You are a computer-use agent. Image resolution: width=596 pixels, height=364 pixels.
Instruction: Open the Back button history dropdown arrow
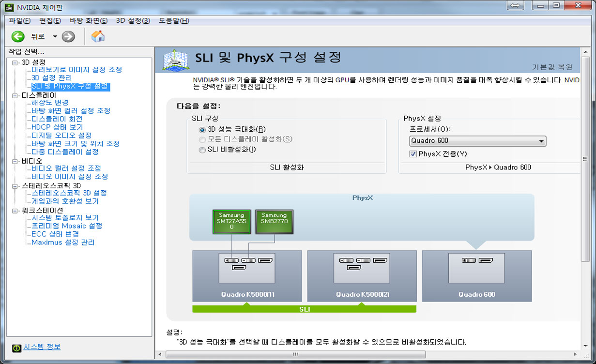click(x=55, y=37)
